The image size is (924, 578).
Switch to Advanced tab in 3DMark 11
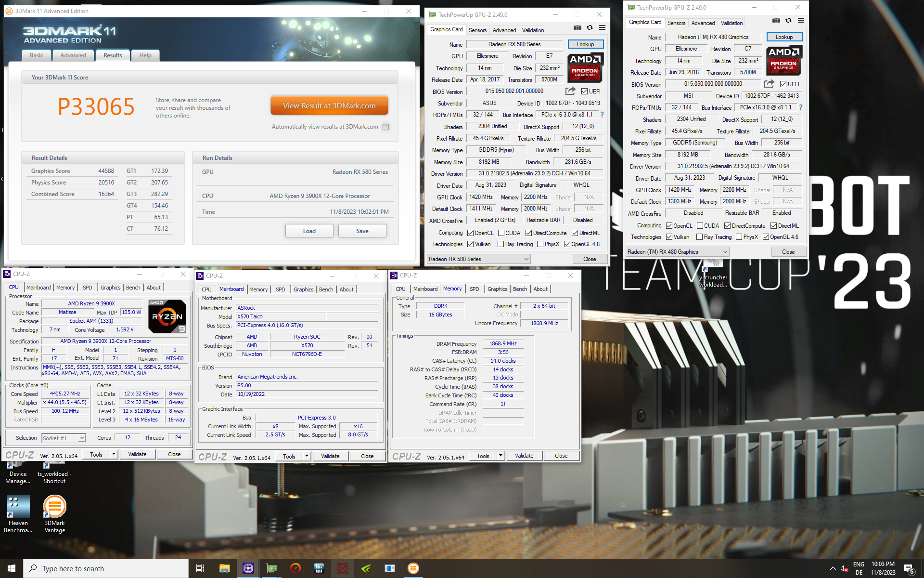73,55
